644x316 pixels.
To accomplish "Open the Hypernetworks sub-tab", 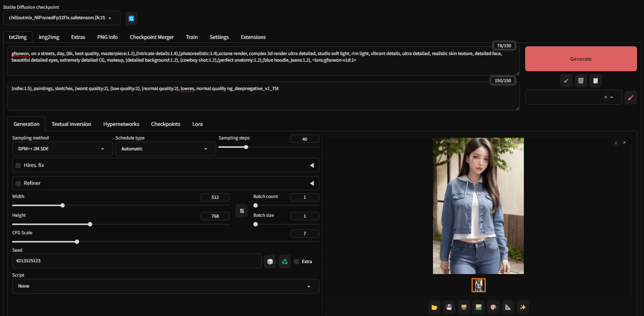I will click(x=121, y=124).
